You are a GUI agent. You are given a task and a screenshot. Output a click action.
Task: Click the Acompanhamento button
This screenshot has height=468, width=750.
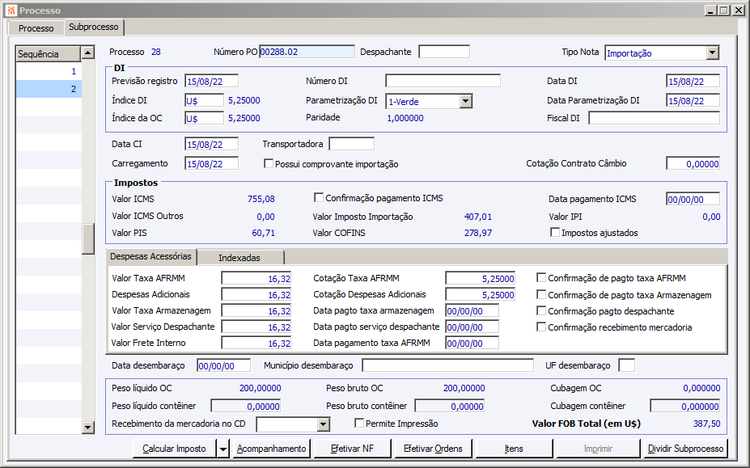click(271, 449)
